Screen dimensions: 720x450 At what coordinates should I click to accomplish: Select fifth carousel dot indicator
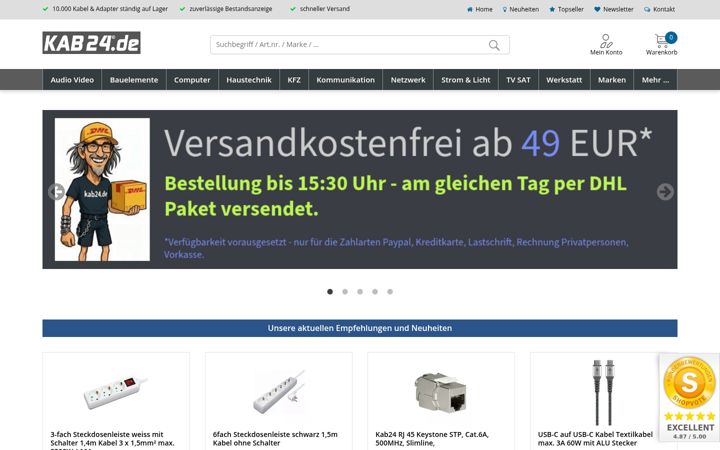(x=390, y=292)
